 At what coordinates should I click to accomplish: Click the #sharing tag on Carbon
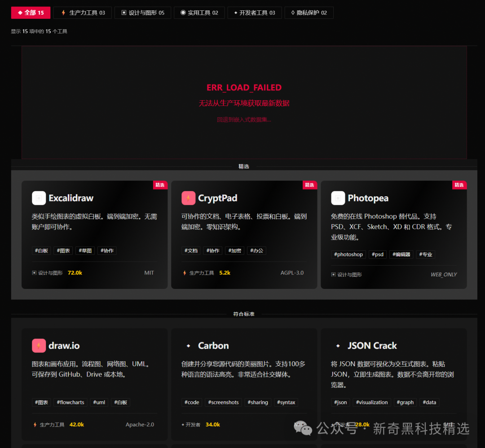(x=258, y=402)
